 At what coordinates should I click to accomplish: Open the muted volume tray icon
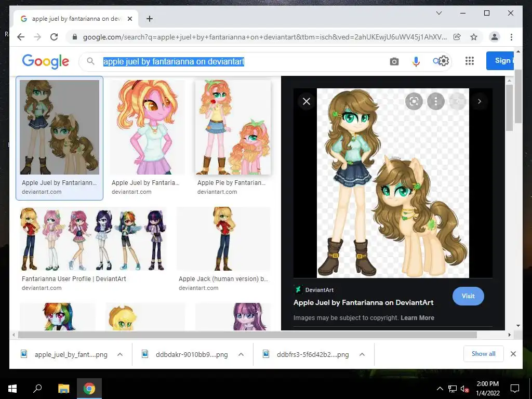[465, 389]
